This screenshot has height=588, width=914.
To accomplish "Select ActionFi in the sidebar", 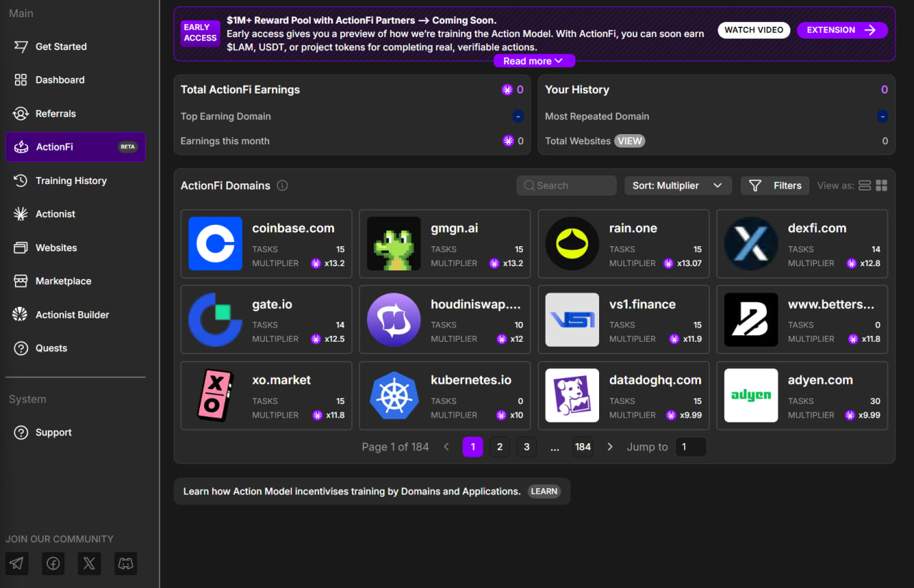I will [x=75, y=147].
